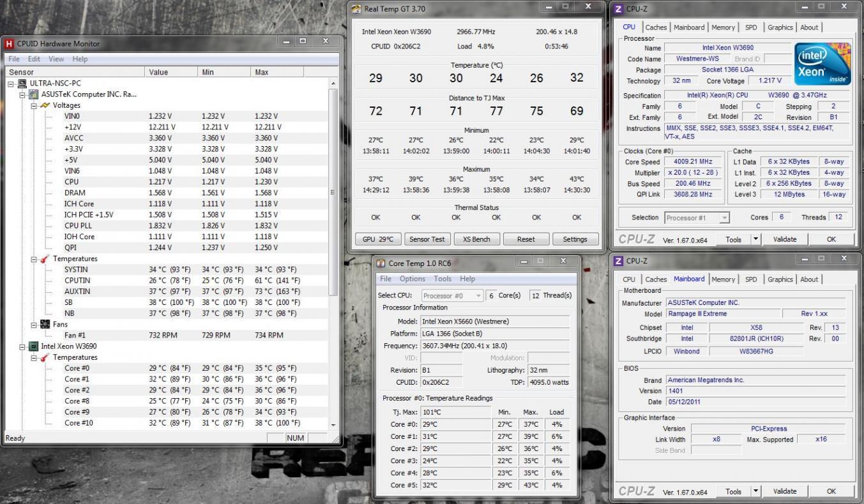The width and height of the screenshot is (864, 504).
Task: Click Sensor Test in Real Temp
Action: [x=427, y=239]
